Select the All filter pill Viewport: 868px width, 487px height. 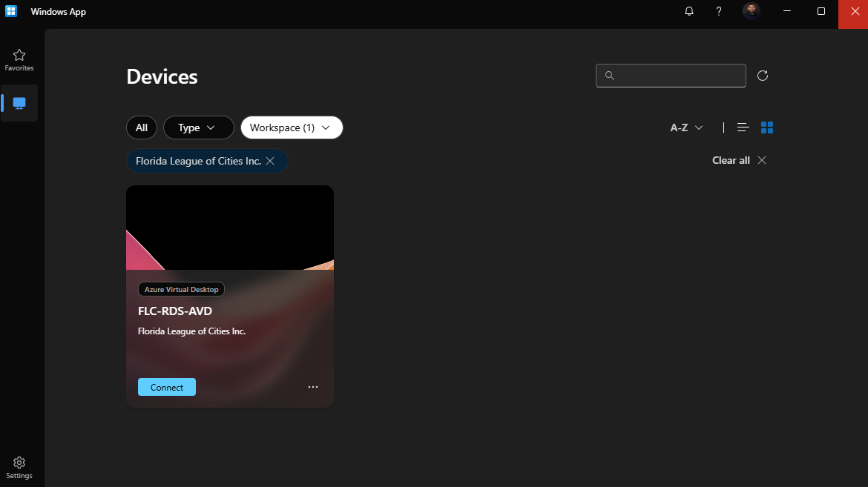142,127
